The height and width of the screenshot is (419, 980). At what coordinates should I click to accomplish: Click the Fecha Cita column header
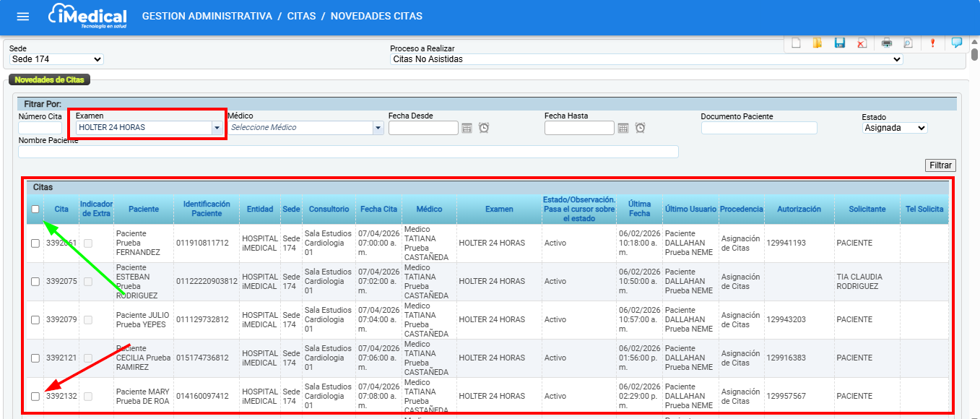click(378, 209)
